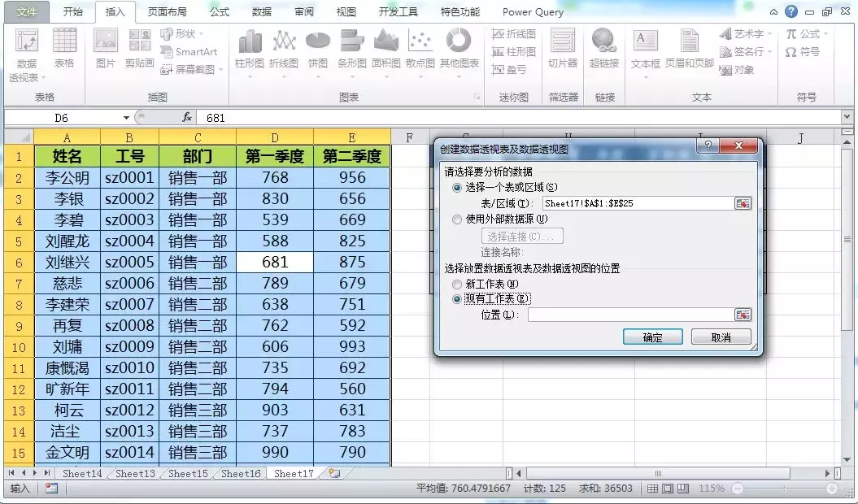858x504 pixels.
Task: Switch to the 文件 tab
Action: (26, 11)
